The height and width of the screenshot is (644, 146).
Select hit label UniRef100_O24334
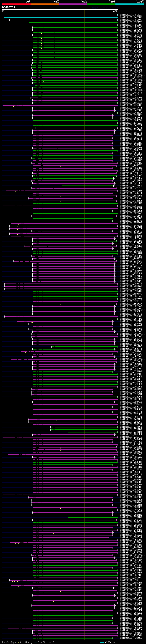pyautogui.click(x=131, y=208)
